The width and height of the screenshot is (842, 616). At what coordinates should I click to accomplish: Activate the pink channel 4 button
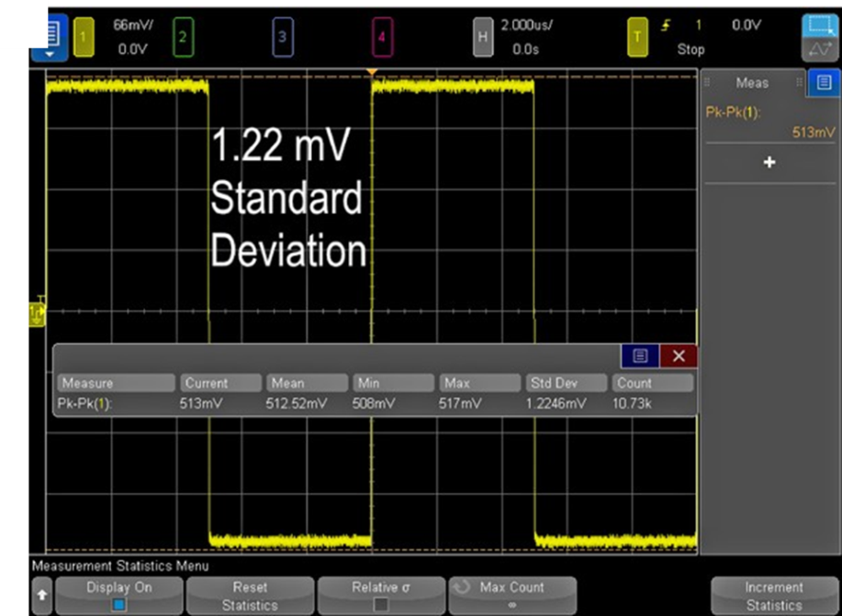click(x=382, y=38)
